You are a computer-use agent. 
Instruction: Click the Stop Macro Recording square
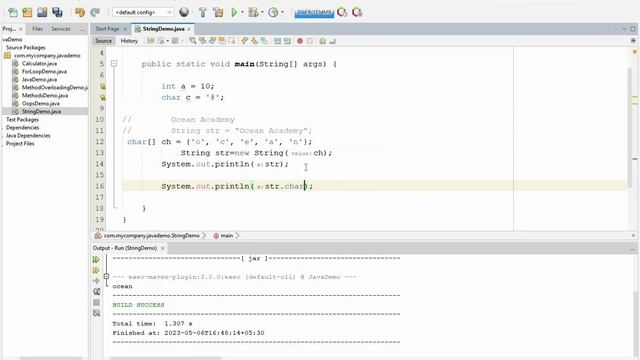point(310,41)
